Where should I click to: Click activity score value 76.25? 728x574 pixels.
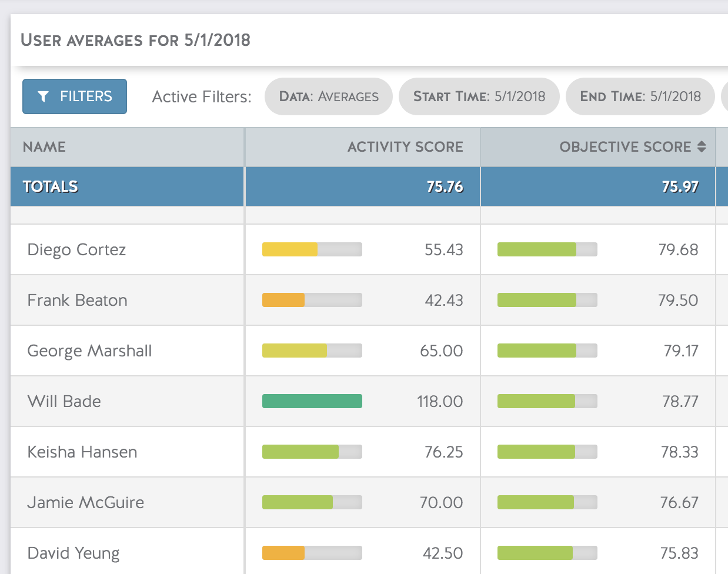444,452
